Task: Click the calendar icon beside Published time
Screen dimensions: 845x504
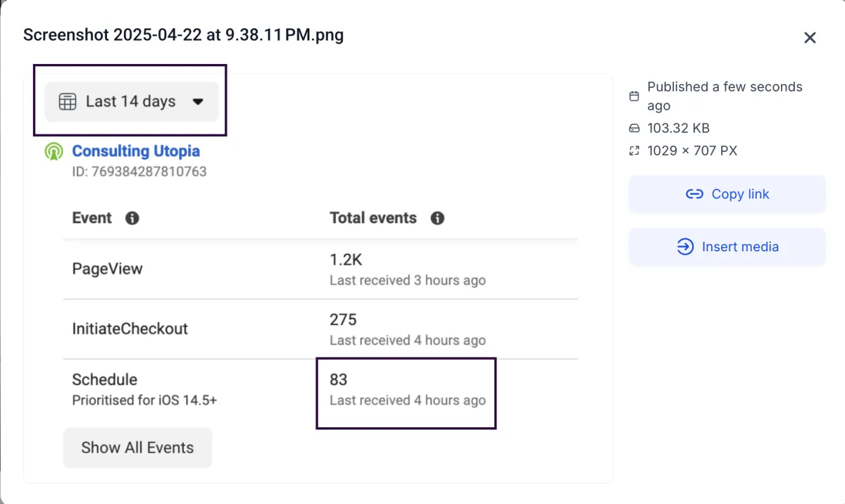Action: [634, 96]
